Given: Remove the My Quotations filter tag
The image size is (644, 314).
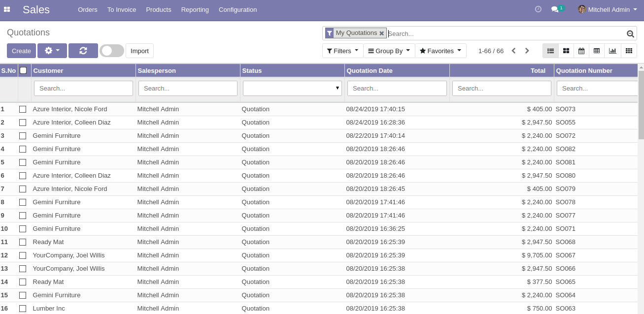Looking at the screenshot, I should point(381,33).
